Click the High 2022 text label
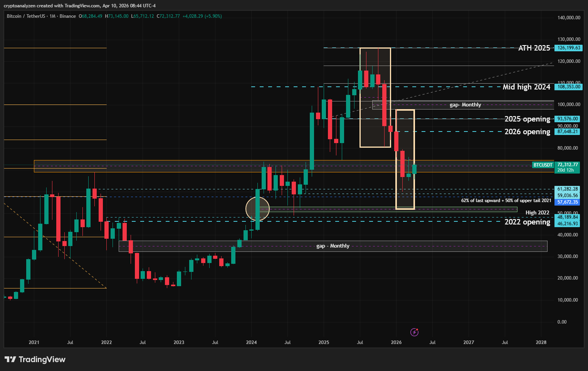 pyautogui.click(x=538, y=212)
